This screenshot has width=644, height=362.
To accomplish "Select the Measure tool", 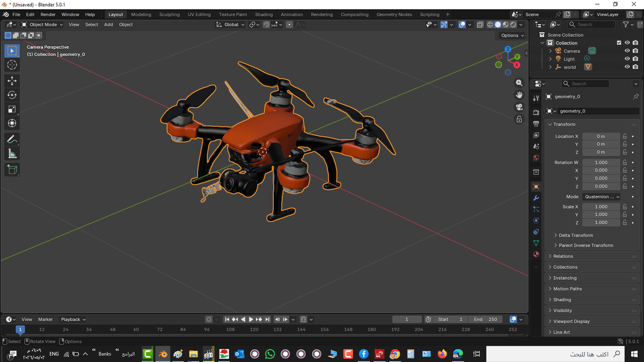I will tap(12, 154).
